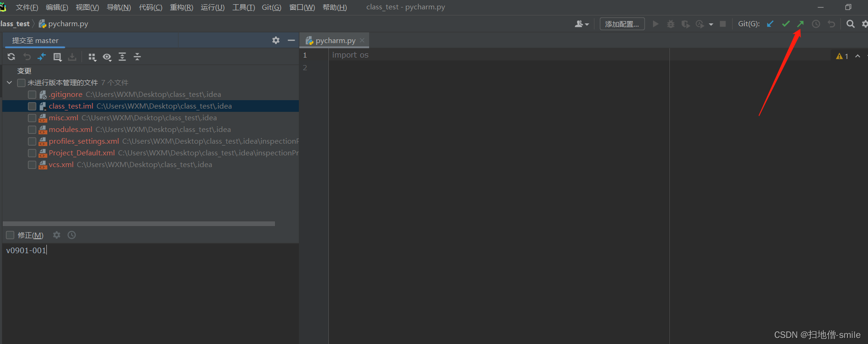
Task: Click the Debug bug icon
Action: click(671, 24)
